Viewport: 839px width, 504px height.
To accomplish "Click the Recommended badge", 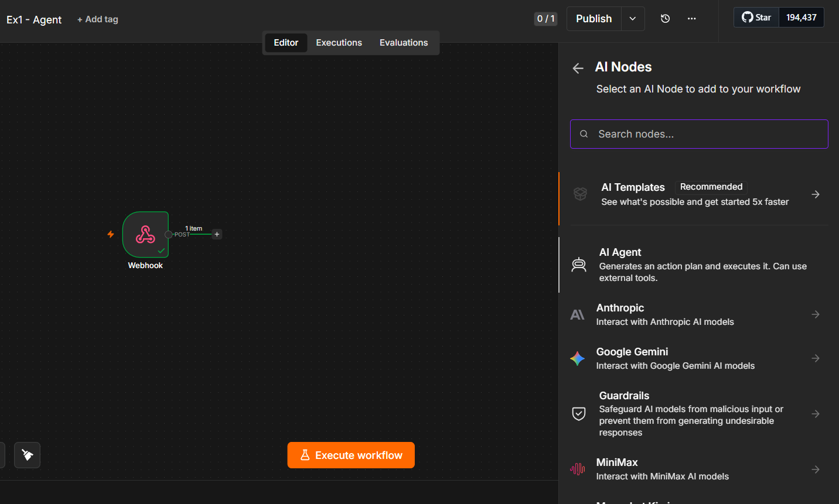I will pos(711,187).
